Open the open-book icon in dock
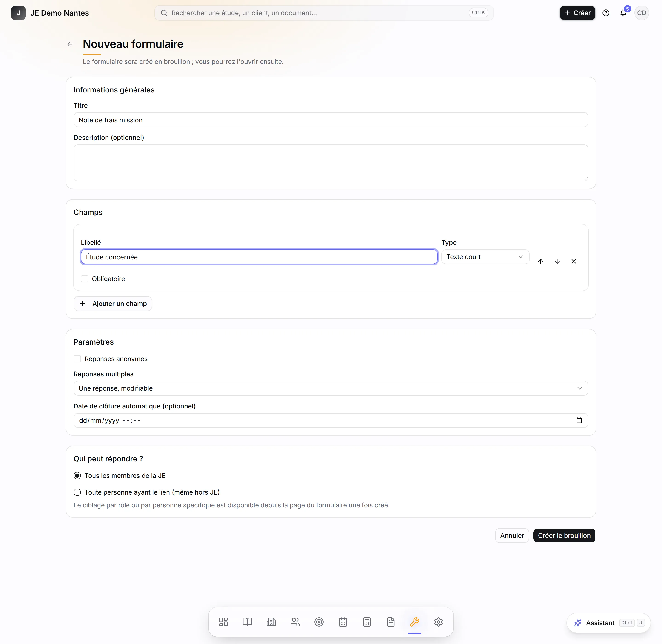Viewport: 662px width, 644px height. tap(247, 622)
